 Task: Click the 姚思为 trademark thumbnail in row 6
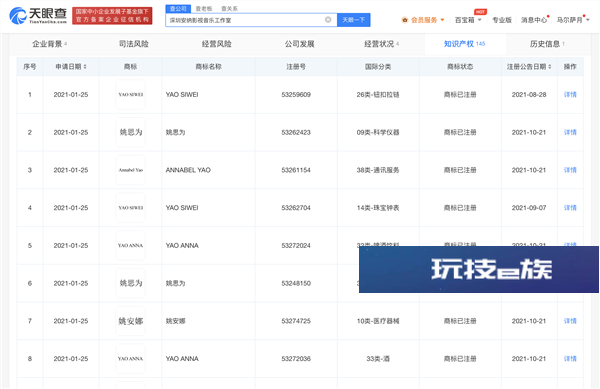pos(130,283)
